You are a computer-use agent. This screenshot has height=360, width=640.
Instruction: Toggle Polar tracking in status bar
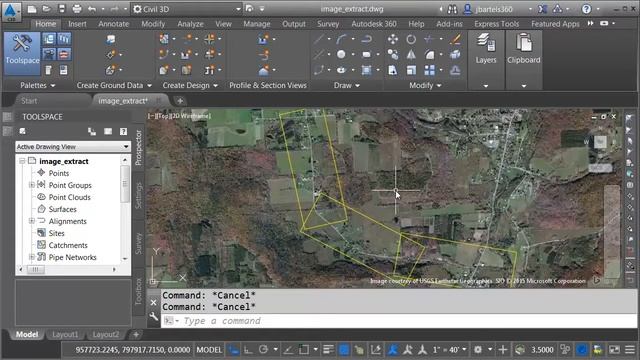tap(263, 350)
